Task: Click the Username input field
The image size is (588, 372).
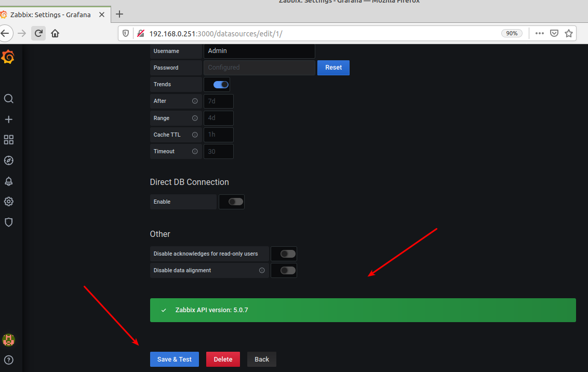Action: click(x=259, y=51)
